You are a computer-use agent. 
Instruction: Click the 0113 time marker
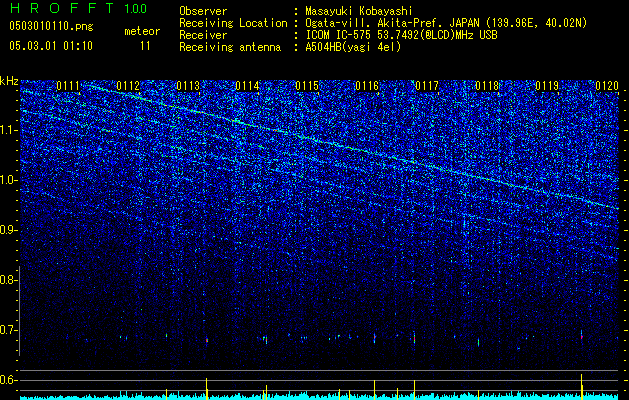point(188,86)
